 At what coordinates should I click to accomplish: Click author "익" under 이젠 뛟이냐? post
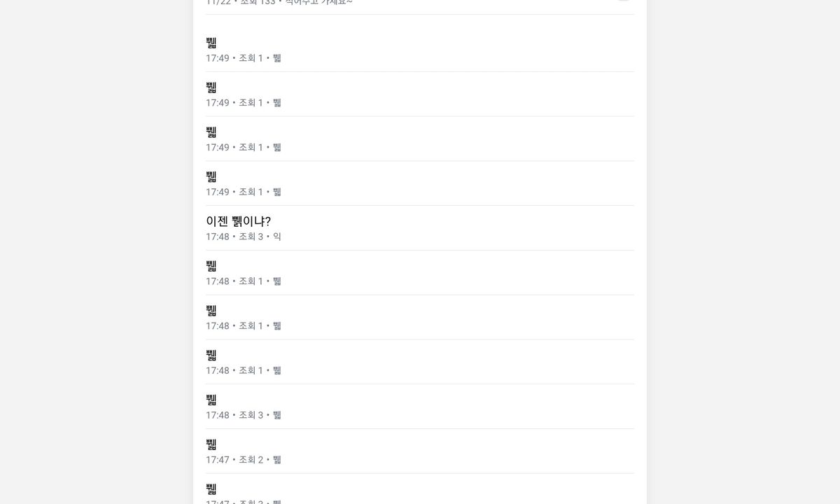277,237
